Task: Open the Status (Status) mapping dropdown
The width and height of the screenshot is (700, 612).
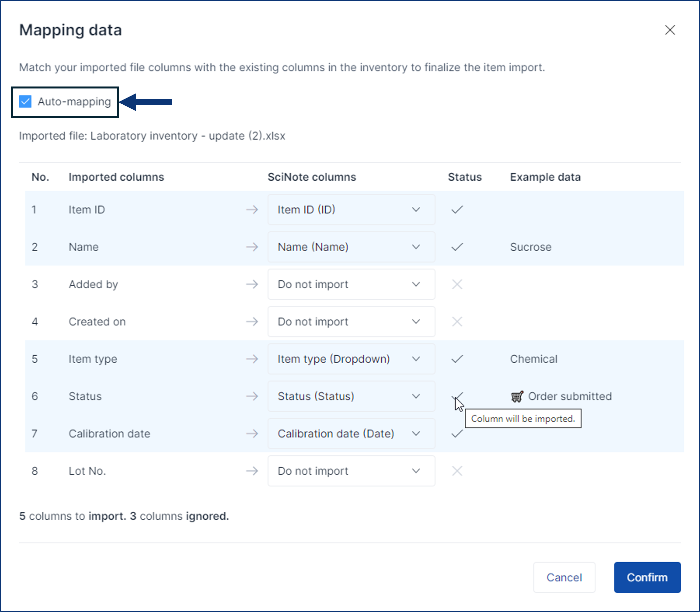Action: coord(351,396)
